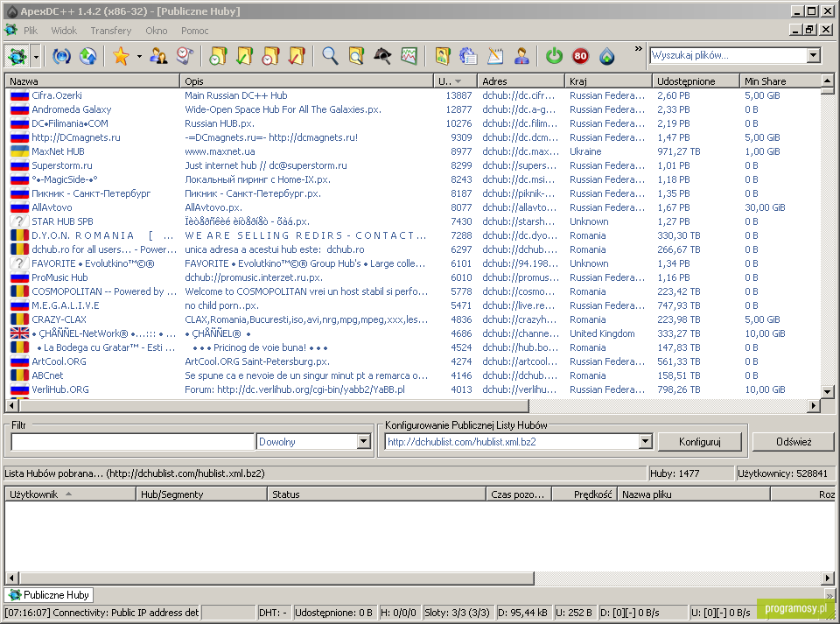Click the green power shutdown icon

click(555, 56)
